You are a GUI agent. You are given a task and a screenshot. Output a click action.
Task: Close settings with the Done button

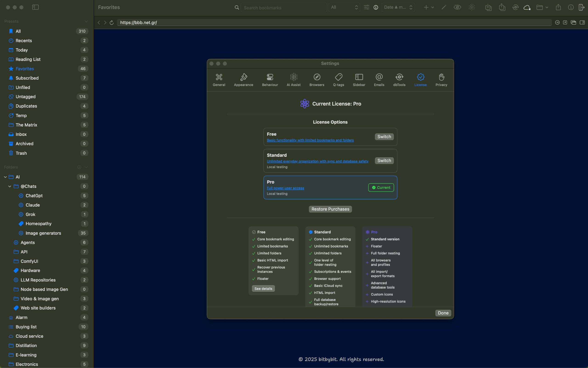coord(443,313)
